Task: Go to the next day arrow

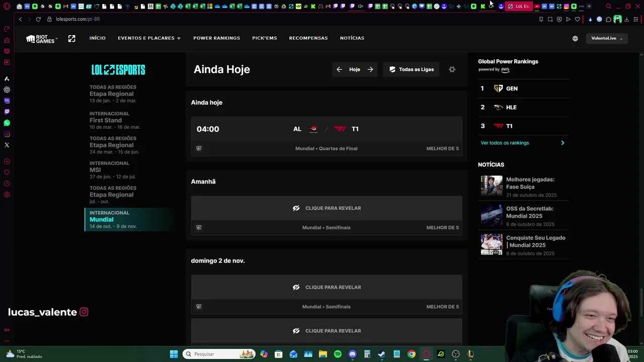Action: (370, 69)
